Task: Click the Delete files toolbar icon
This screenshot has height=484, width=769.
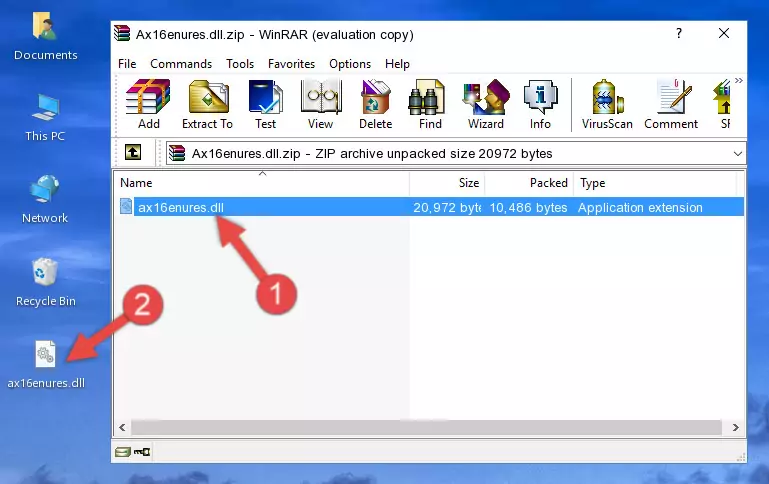Action: (x=375, y=104)
